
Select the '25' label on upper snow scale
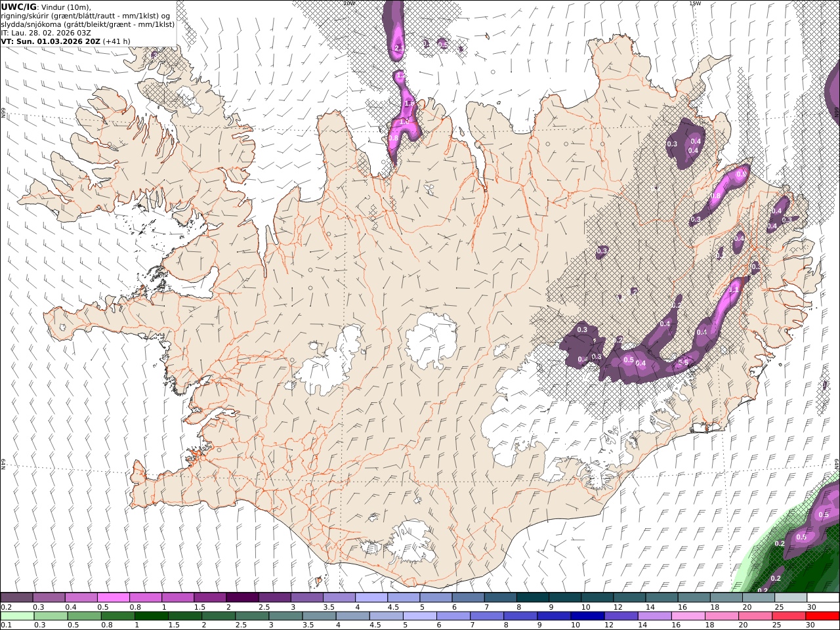point(779,607)
